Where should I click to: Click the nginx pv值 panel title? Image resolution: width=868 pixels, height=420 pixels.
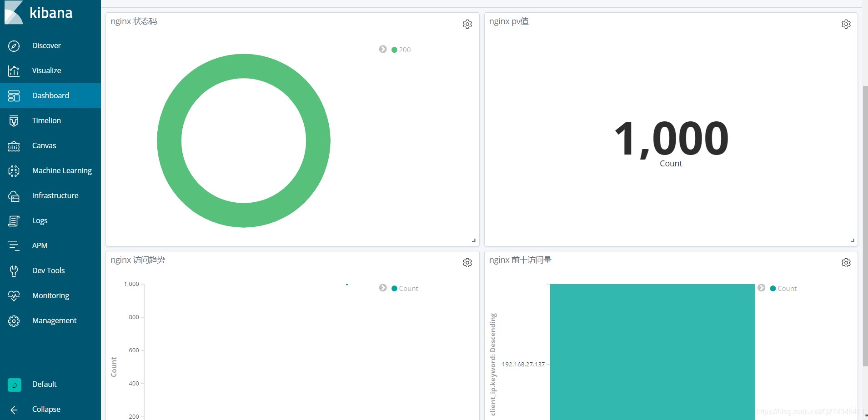509,21
